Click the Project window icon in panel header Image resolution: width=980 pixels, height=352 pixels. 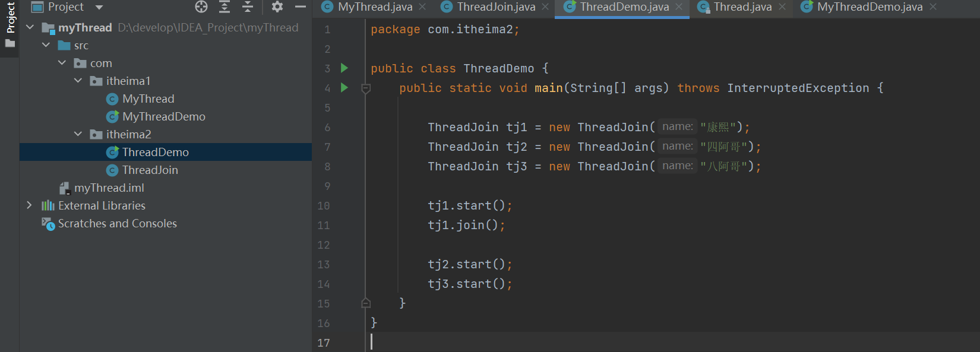[37, 7]
